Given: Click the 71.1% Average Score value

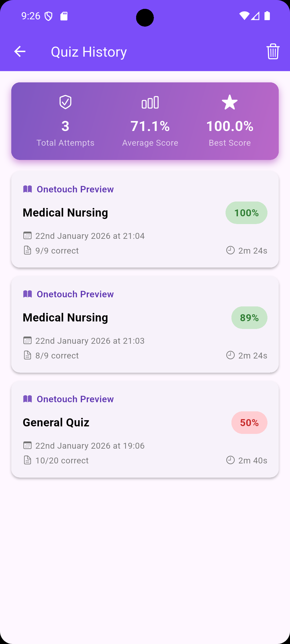Looking at the screenshot, I should 150,126.
